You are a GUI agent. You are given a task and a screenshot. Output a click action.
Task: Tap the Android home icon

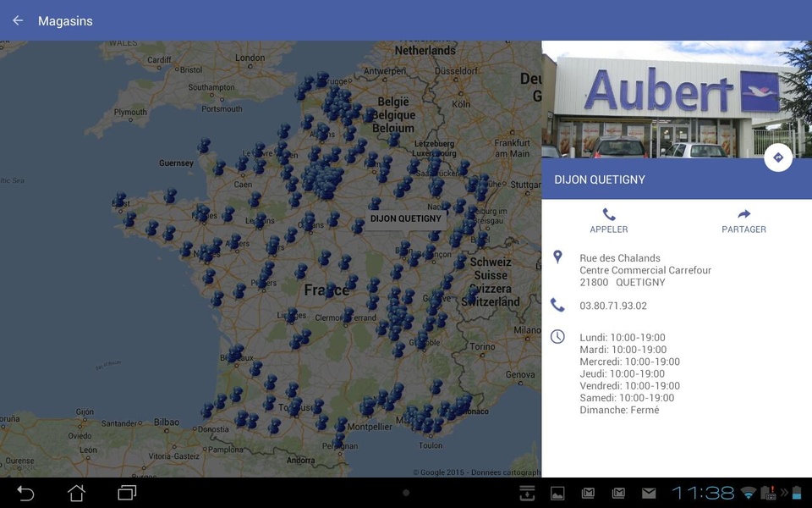[x=77, y=493]
